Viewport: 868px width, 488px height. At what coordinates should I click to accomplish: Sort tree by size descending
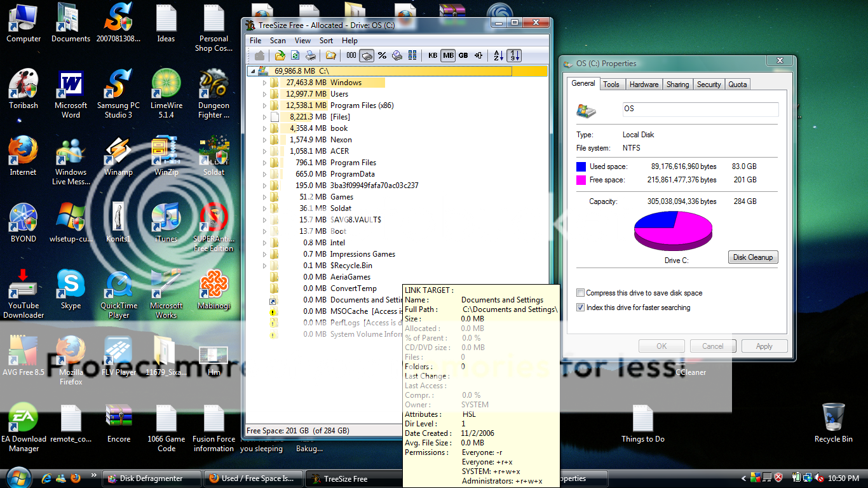[514, 55]
